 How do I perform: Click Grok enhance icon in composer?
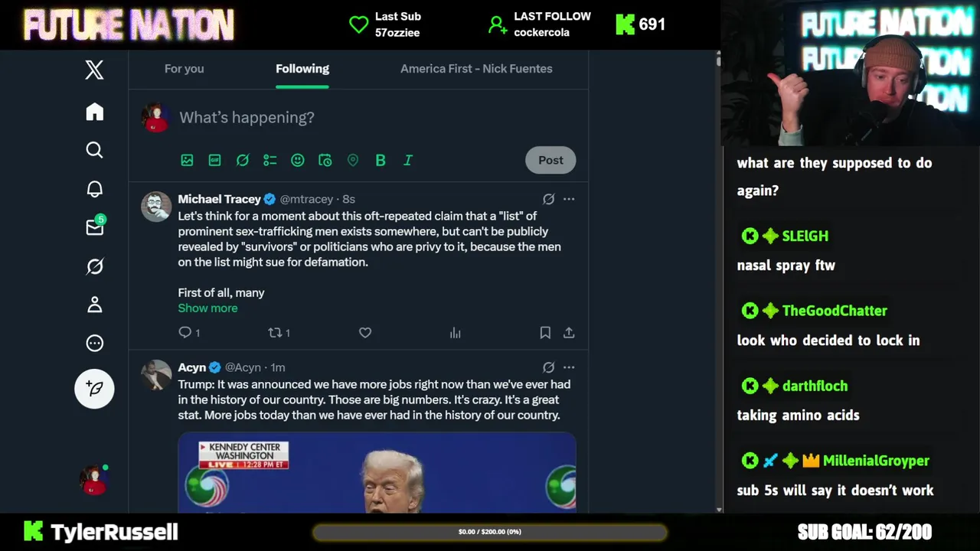pos(242,160)
